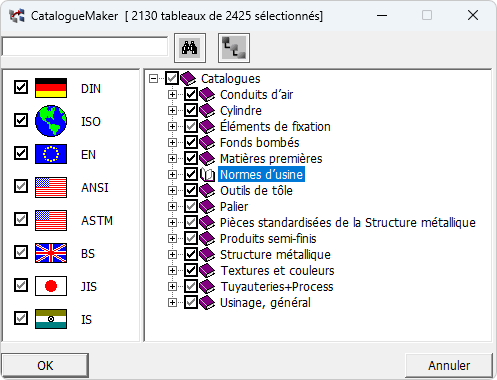Click the binoculars search icon

[190, 48]
